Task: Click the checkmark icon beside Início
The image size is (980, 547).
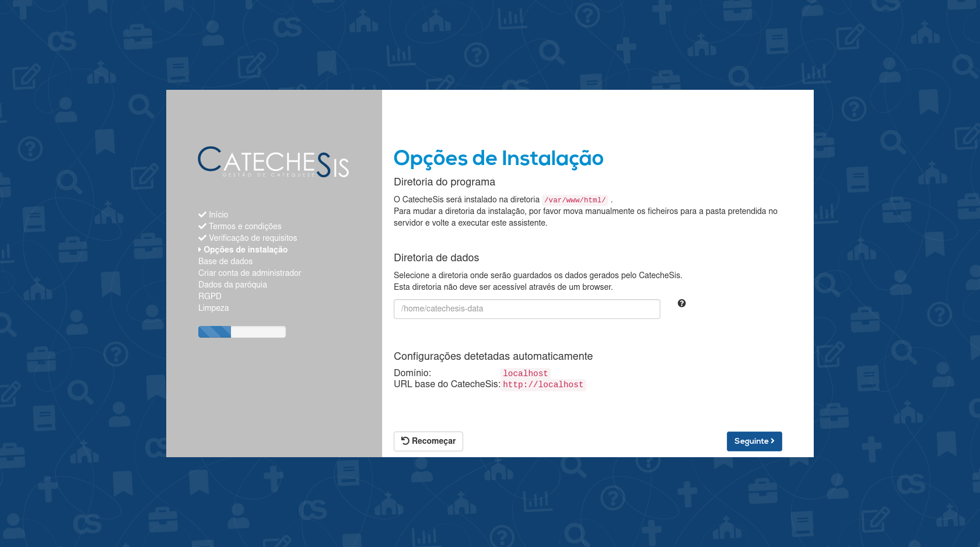Action: point(202,215)
